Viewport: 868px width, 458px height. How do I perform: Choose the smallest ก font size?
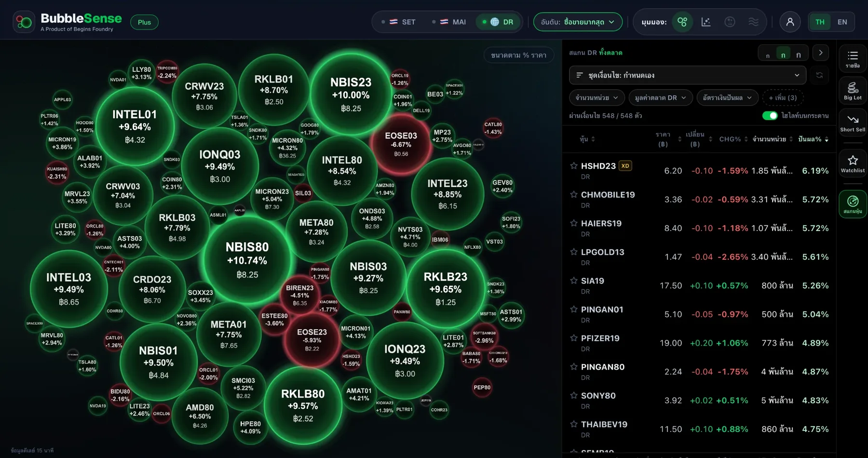[x=768, y=55]
